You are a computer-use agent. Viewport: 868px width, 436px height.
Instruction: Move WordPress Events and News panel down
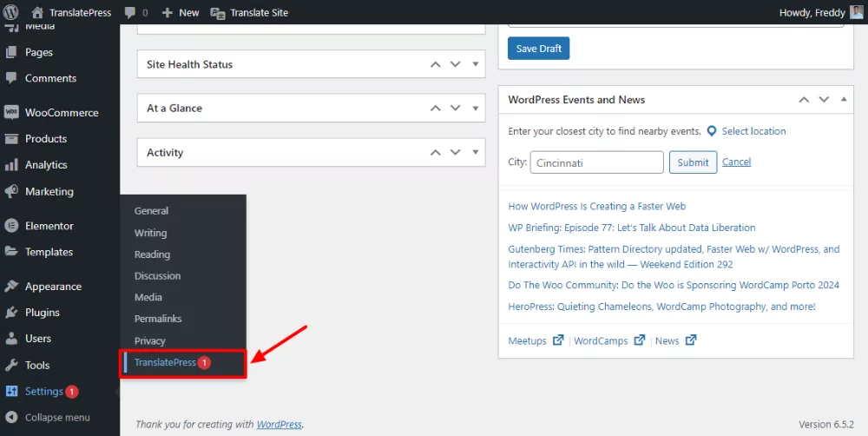point(824,100)
